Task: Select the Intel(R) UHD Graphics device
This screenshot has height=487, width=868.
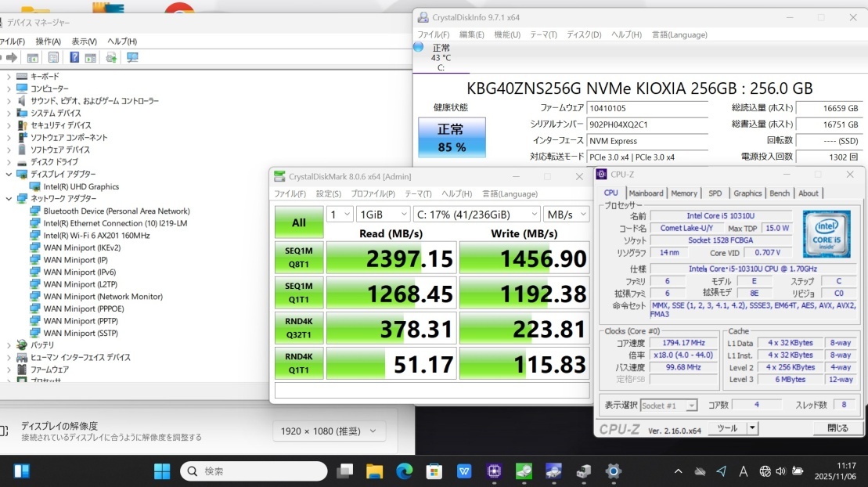Action: pos(81,186)
